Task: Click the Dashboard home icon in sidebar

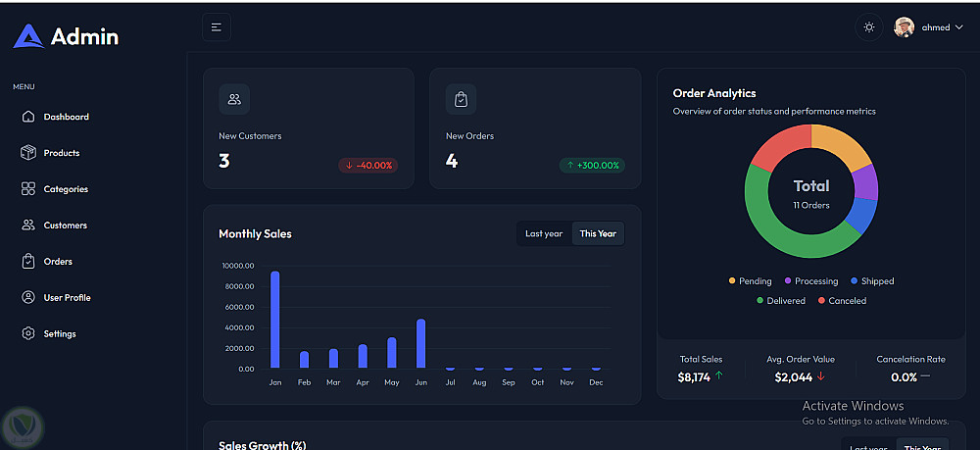Action: point(28,117)
